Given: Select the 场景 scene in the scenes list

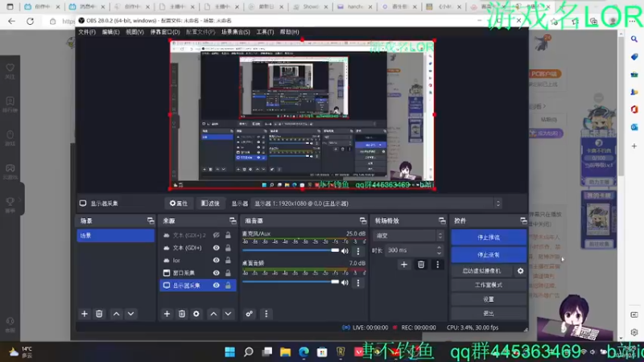Looking at the screenshot, I should 115,236.
